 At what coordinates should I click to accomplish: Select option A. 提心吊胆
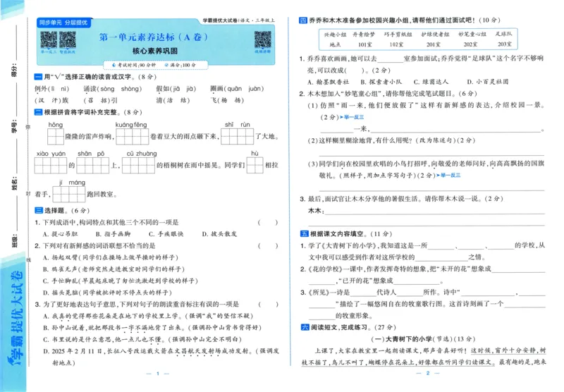point(61,234)
